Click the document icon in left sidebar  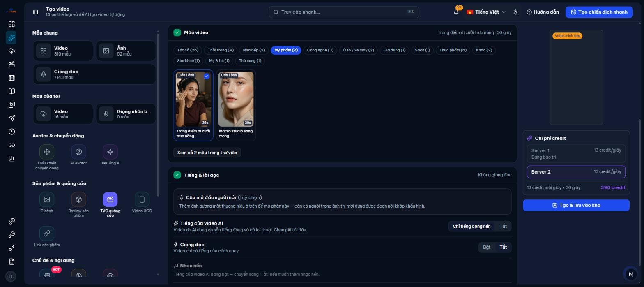pos(11,262)
